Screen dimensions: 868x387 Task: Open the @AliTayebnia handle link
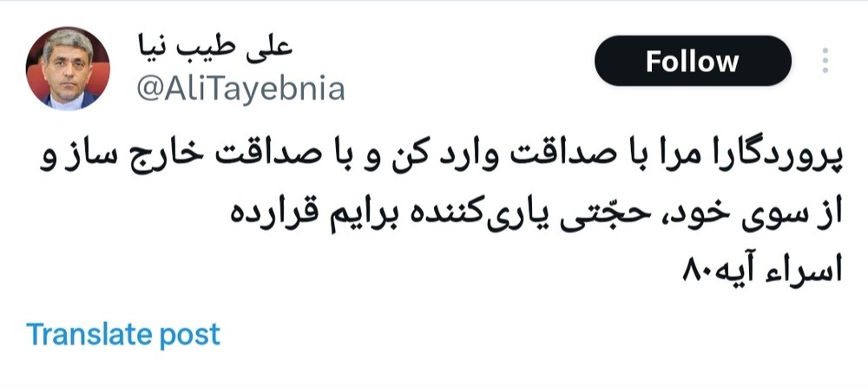[240, 89]
